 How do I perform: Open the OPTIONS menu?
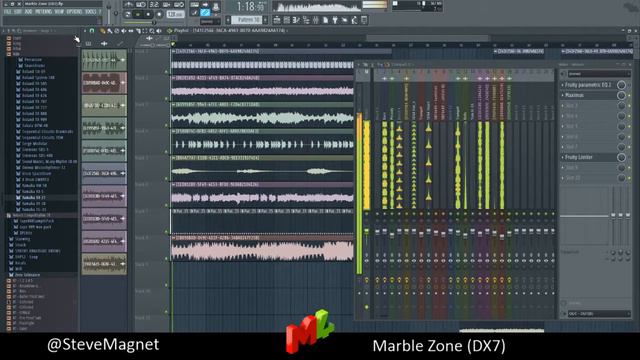tap(74, 12)
